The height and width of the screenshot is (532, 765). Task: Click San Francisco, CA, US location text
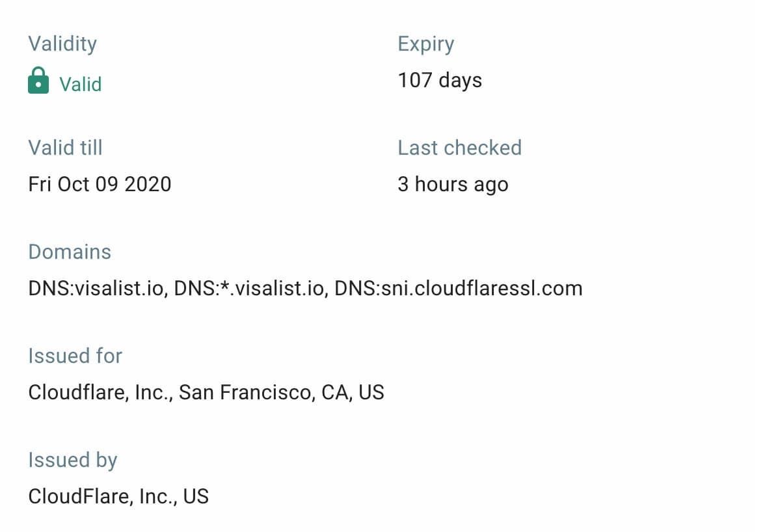(x=282, y=393)
